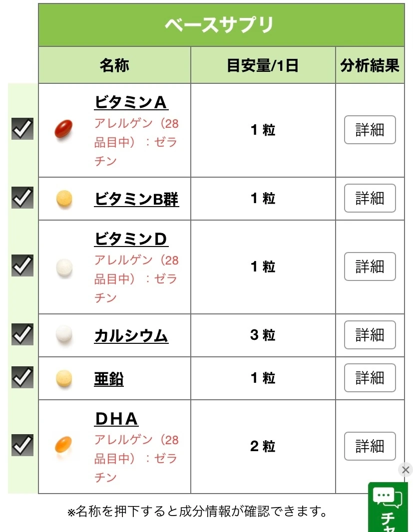Uncheck the ビタミンA checkbox
Image resolution: width=413 pixels, height=532 pixels.
[x=22, y=129]
